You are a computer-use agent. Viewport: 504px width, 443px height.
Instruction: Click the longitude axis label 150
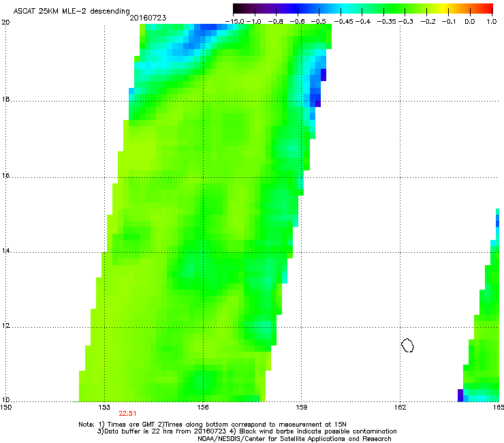[x=5, y=408]
